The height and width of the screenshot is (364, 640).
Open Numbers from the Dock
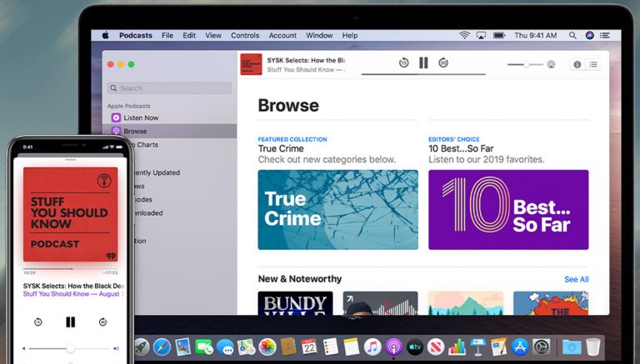(x=457, y=347)
